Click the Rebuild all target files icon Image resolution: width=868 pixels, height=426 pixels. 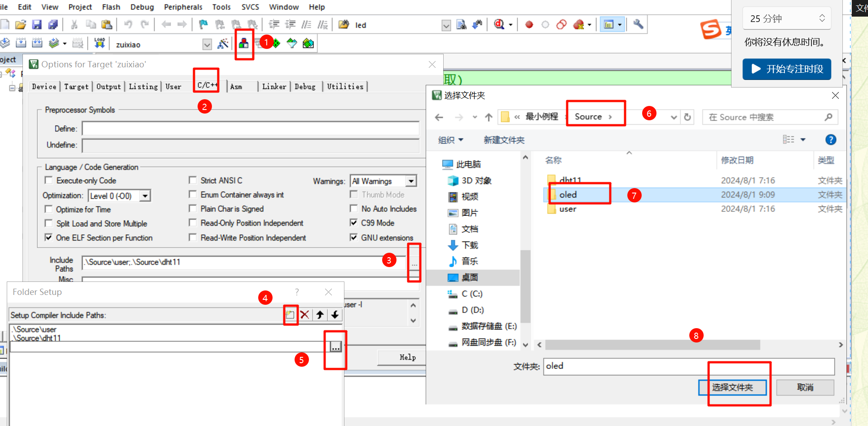(x=37, y=44)
